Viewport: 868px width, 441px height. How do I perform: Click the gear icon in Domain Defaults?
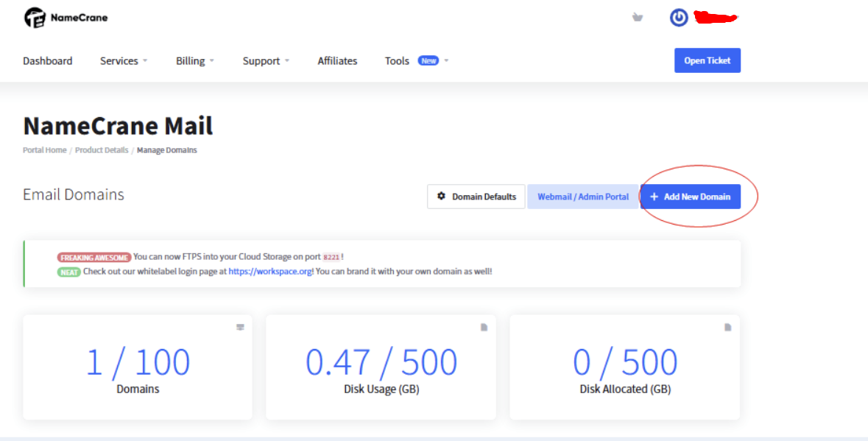(441, 196)
